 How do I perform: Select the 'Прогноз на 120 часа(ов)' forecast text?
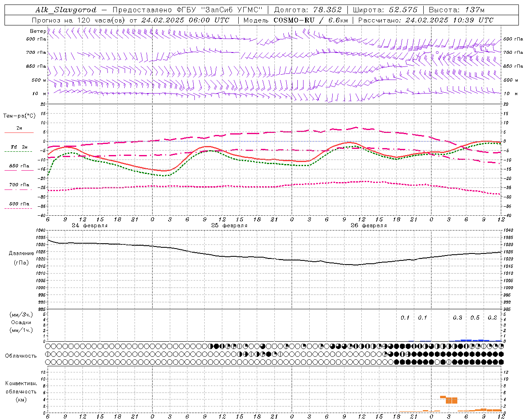point(79,20)
